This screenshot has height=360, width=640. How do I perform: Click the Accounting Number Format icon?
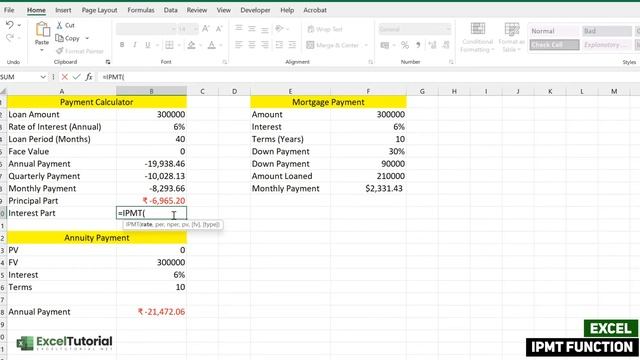(385, 45)
